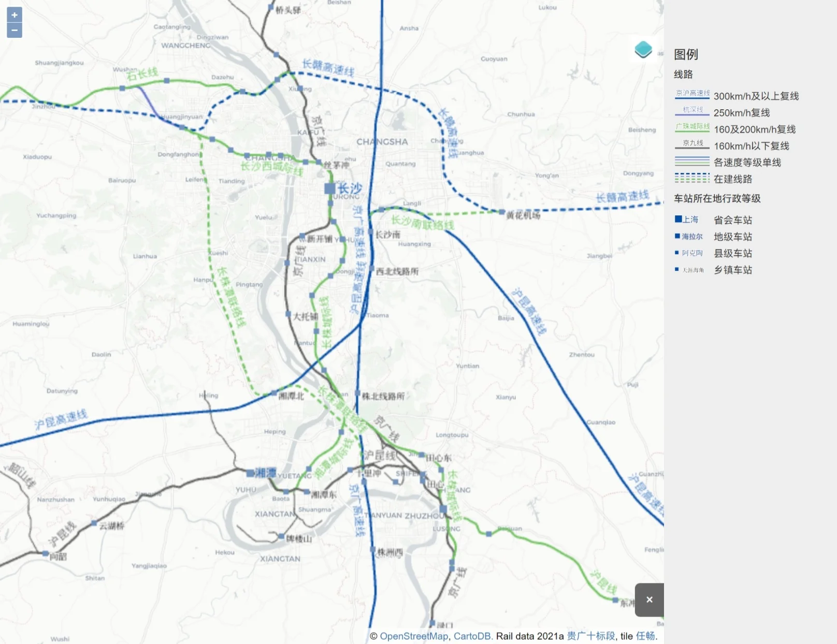837x644 pixels.
Task: Click the 石长线 line label
Action: 142,74
